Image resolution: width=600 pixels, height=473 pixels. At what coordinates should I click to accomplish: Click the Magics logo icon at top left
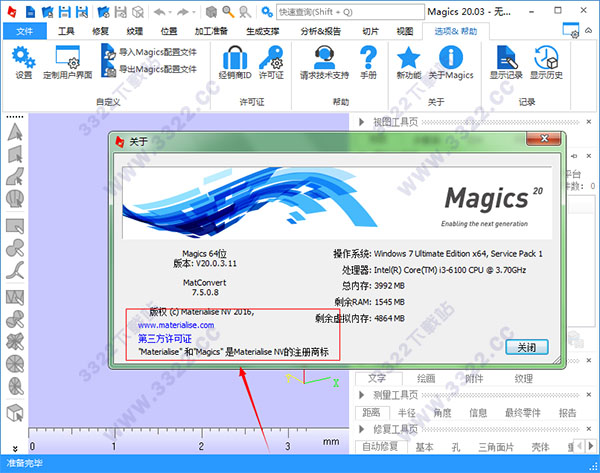click(12, 11)
